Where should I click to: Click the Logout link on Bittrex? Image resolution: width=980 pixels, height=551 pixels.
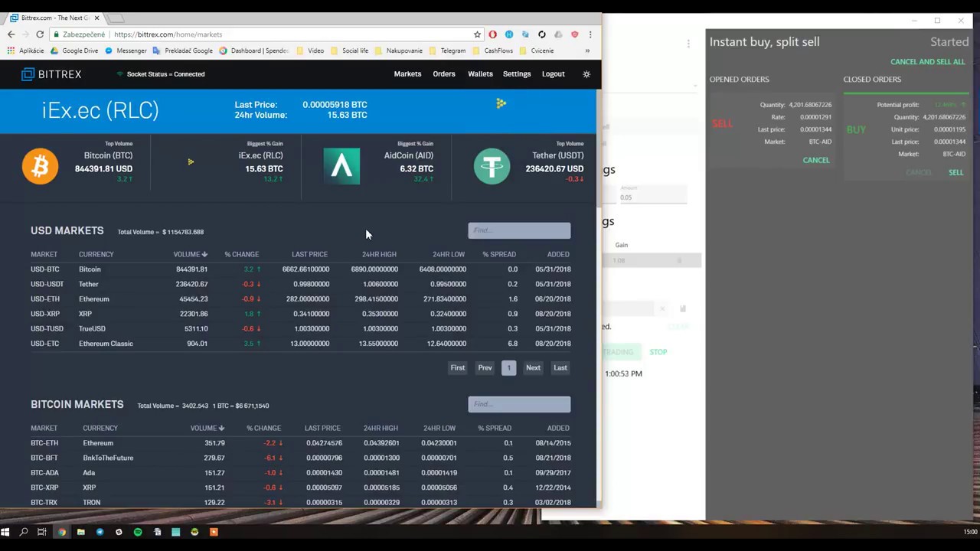554,74
